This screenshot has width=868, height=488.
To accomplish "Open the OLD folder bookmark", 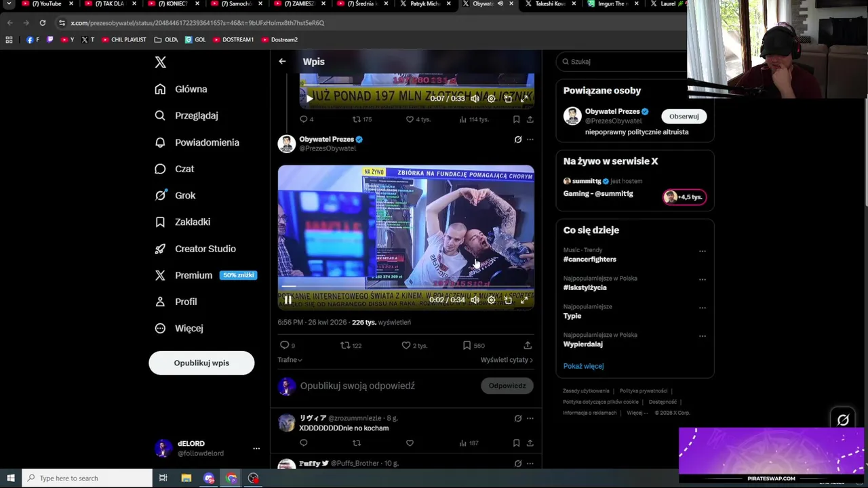I will tap(166, 39).
